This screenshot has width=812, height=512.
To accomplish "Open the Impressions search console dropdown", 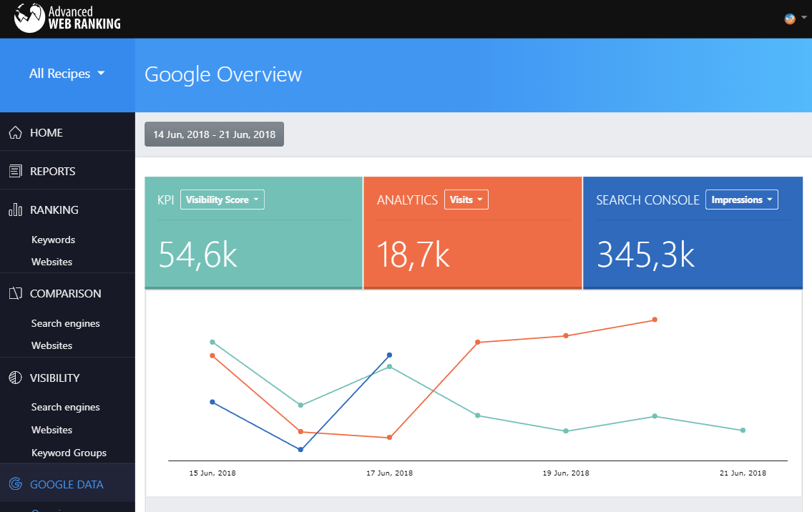I will click(742, 200).
